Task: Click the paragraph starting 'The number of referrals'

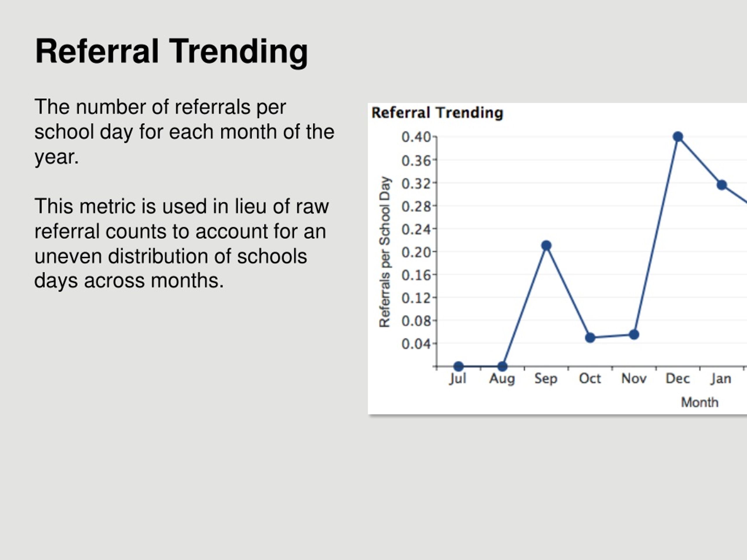Action: tap(184, 132)
